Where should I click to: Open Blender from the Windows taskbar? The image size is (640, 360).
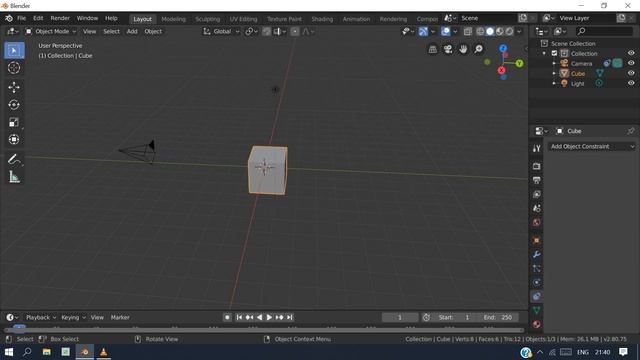point(85,352)
